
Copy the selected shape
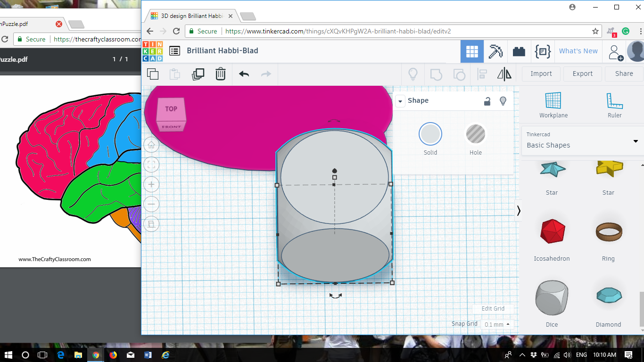click(x=153, y=74)
